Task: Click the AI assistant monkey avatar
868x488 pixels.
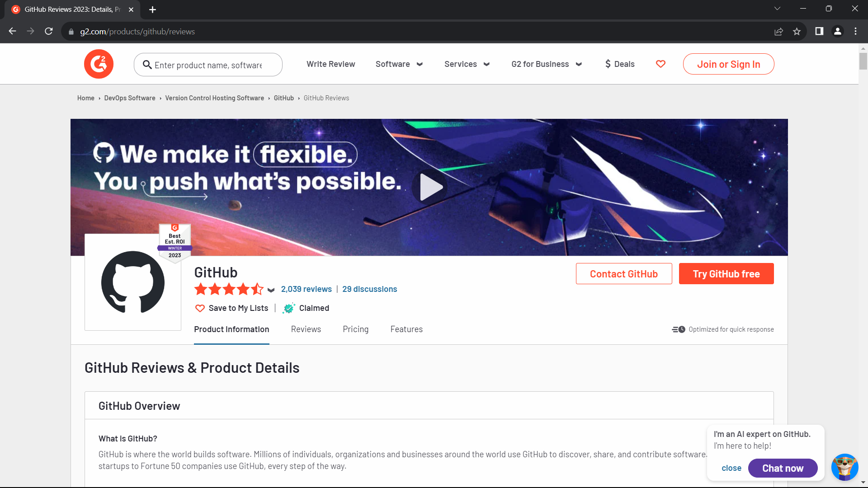Action: click(844, 467)
